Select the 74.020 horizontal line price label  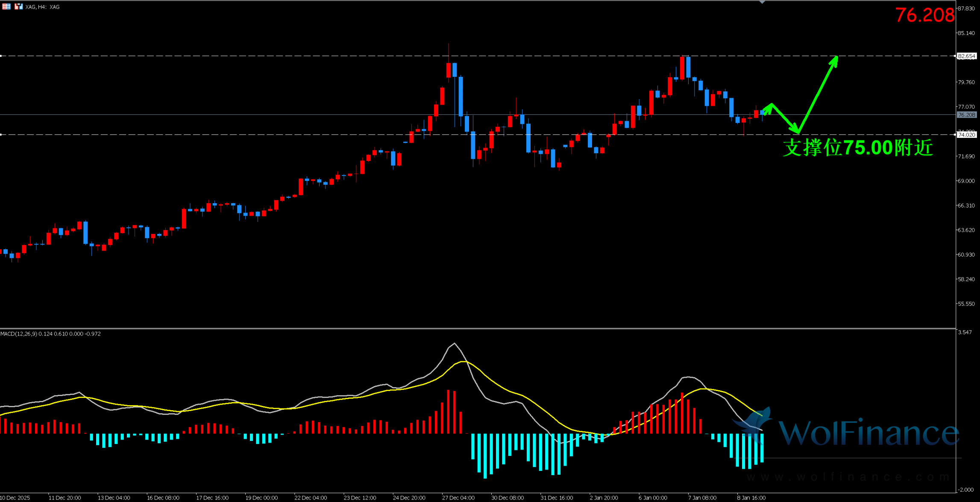pyautogui.click(x=966, y=134)
